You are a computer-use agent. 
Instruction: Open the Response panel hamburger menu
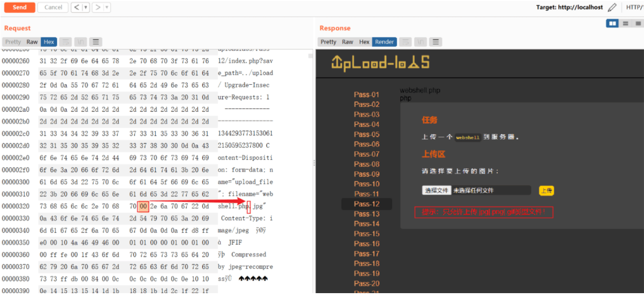(436, 42)
